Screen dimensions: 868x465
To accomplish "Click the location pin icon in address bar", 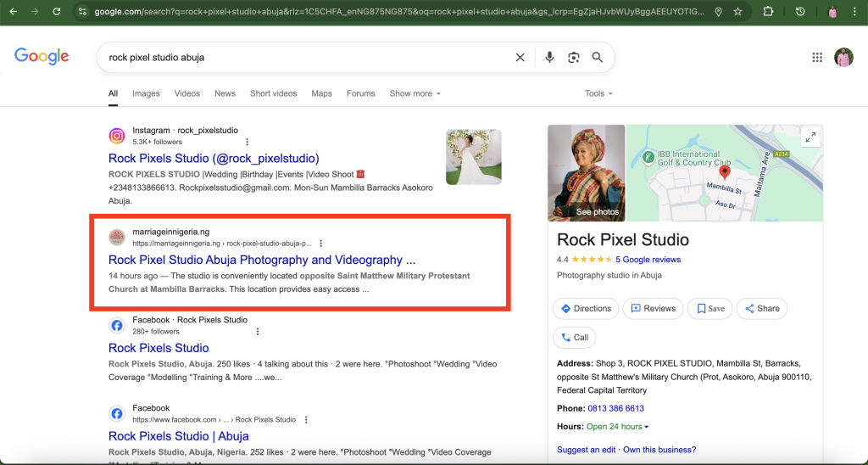I will 719,12.
